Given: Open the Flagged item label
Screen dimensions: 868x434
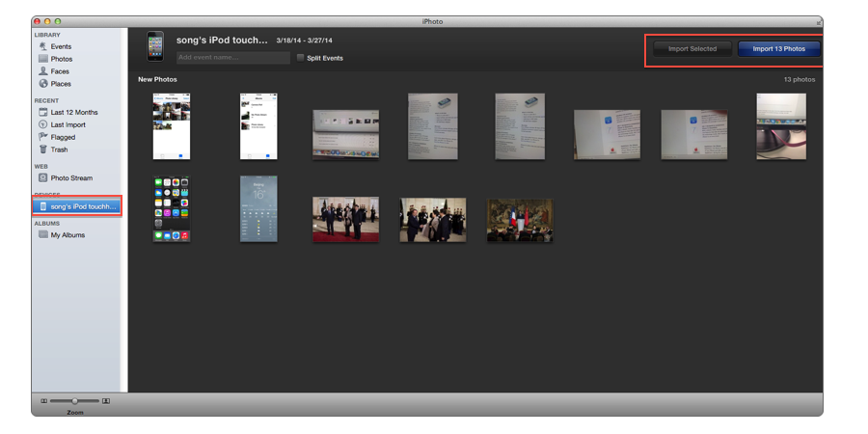Looking at the screenshot, I should click(x=63, y=137).
